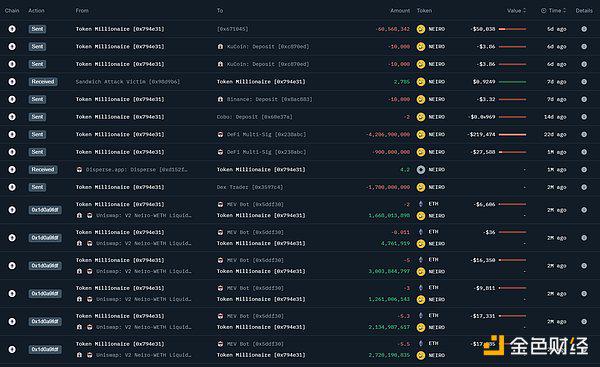The image size is (600, 367).
Task: Click the 4,761,919 NEIRO amount
Action: [x=395, y=243]
